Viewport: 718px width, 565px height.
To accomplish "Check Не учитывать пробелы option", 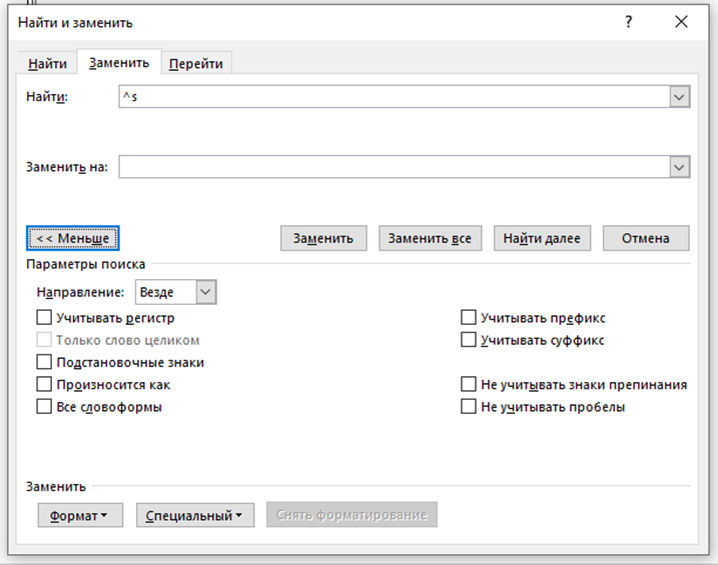I will 468,407.
